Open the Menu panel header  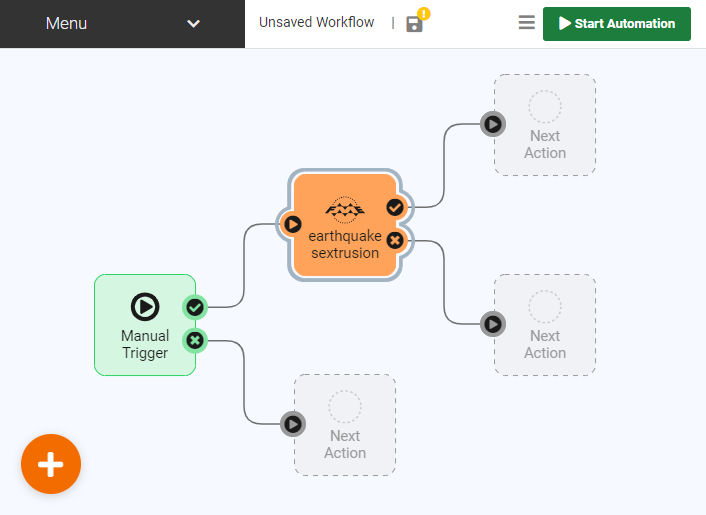(66, 24)
